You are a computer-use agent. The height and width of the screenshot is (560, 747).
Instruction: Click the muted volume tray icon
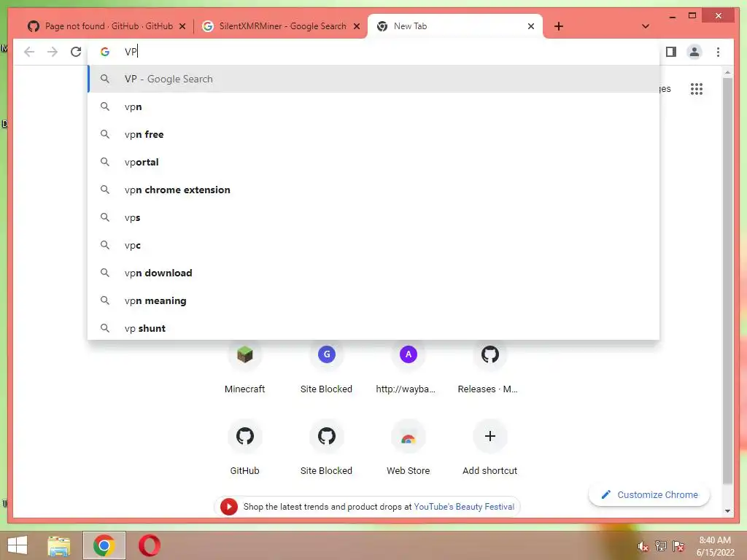[x=643, y=546]
